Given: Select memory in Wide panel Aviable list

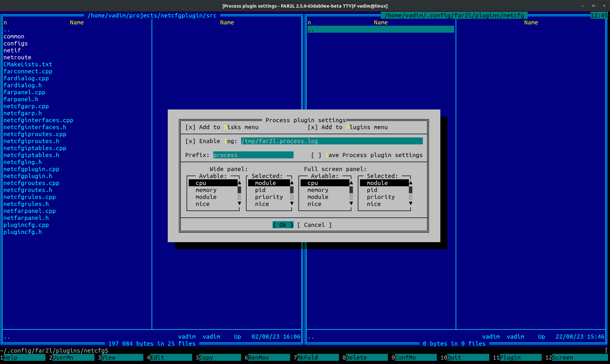Looking at the screenshot, I should (213, 190).
